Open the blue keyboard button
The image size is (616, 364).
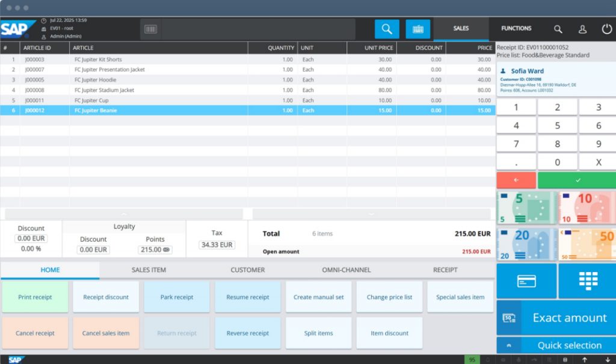pos(417,29)
